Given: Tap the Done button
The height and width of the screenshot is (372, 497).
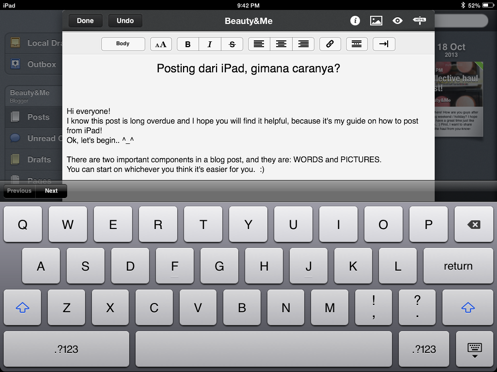Looking at the screenshot, I should (85, 21).
